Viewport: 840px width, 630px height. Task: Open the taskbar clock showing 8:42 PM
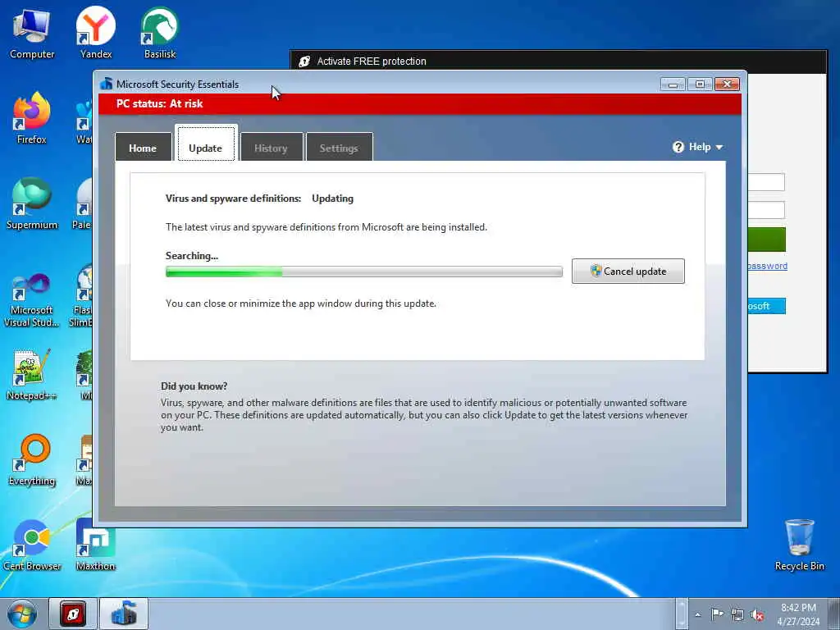tap(798, 614)
